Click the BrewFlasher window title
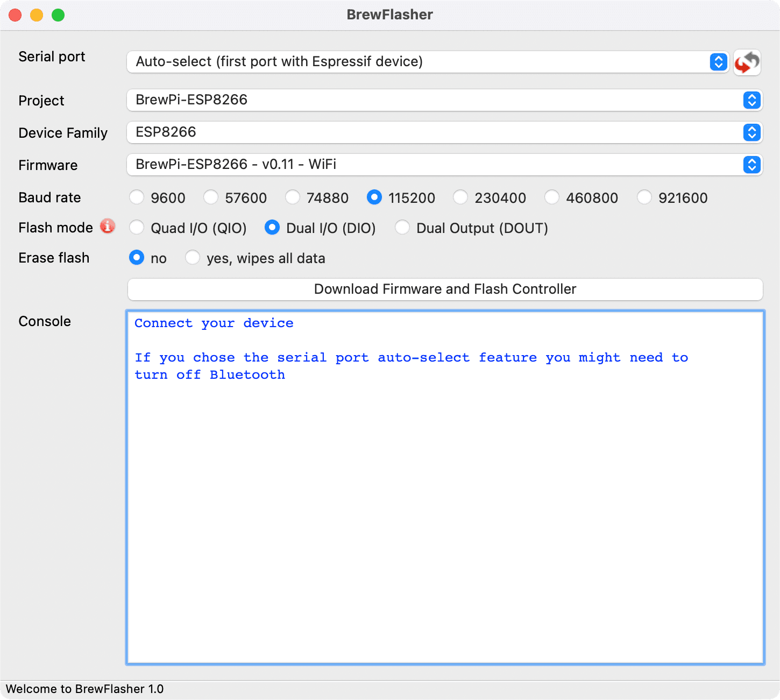780x700 pixels. (389, 15)
